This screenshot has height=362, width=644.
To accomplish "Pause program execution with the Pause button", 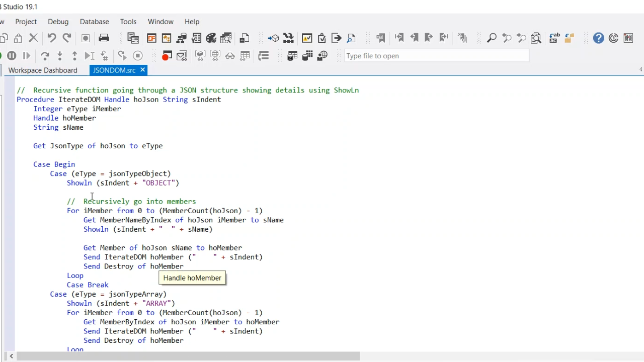I will (12, 56).
